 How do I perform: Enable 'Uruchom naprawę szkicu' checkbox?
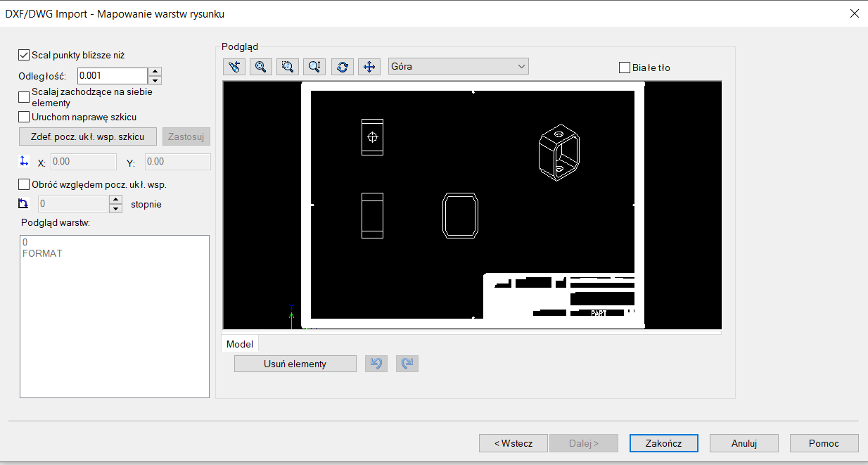[x=25, y=117]
